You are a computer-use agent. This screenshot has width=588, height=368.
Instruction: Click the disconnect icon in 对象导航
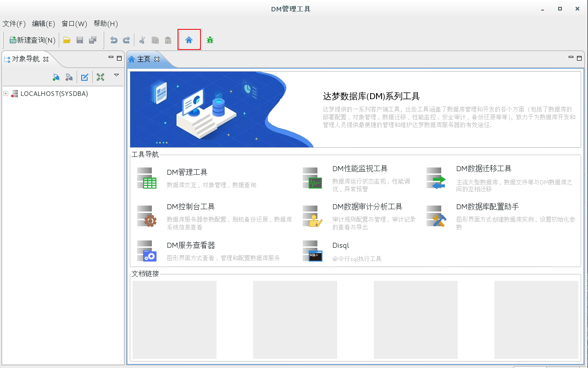[x=69, y=77]
